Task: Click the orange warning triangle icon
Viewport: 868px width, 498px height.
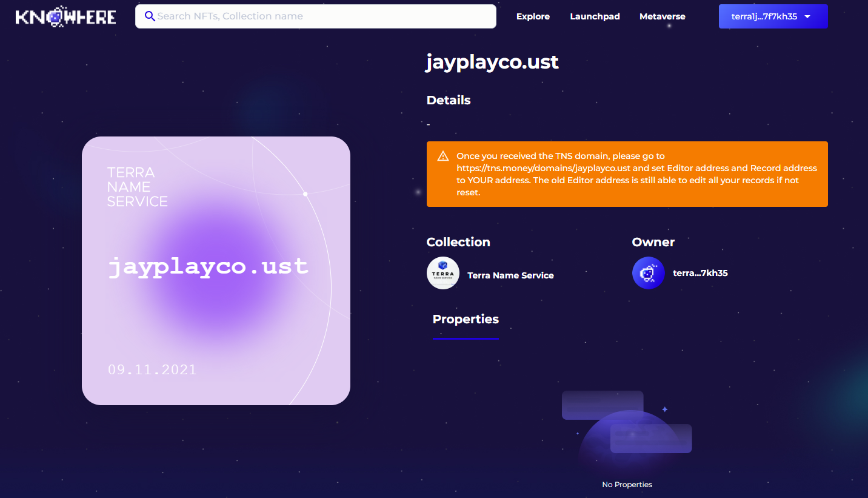Action: coord(443,156)
